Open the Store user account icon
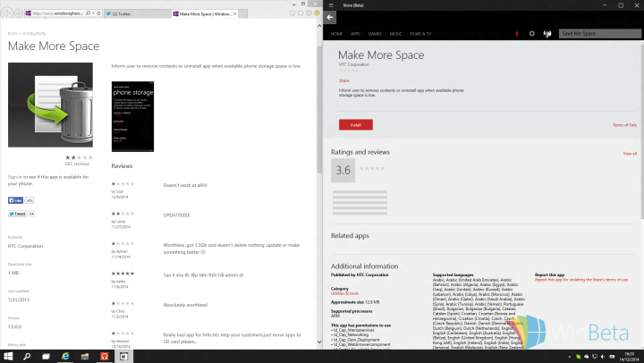 547,33
